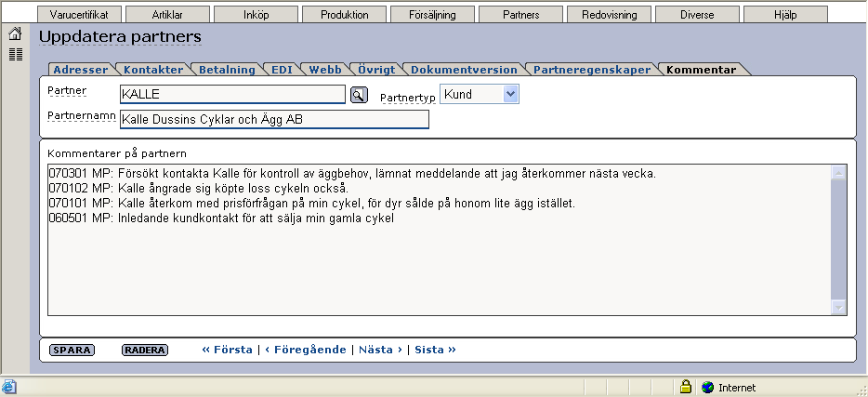Click the Partnertyp label
Viewport: 868px width, 397px height.
click(408, 98)
